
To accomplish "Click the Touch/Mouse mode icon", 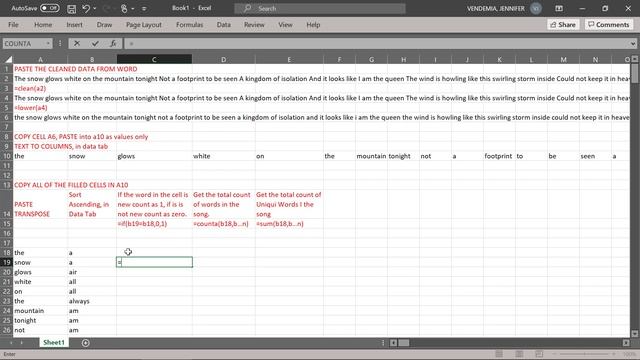I will (x=124, y=8).
